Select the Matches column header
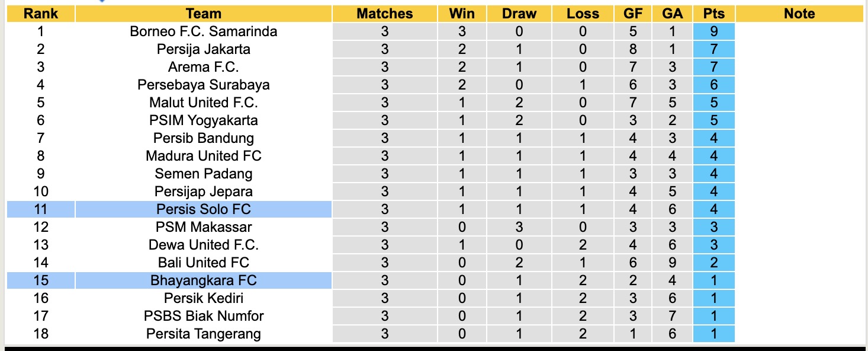This screenshot has width=868, height=351. click(384, 14)
